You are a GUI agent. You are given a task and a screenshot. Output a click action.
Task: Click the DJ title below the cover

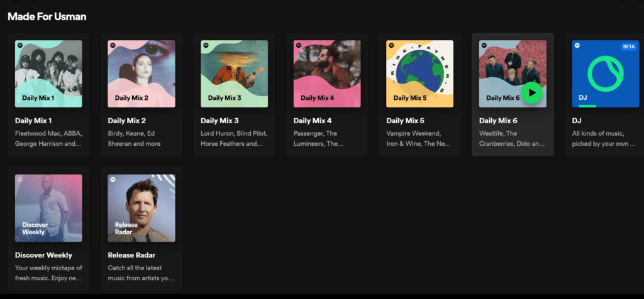(x=577, y=121)
